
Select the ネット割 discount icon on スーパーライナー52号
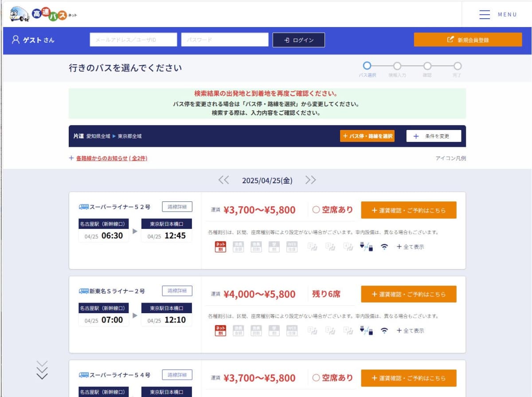coord(220,247)
